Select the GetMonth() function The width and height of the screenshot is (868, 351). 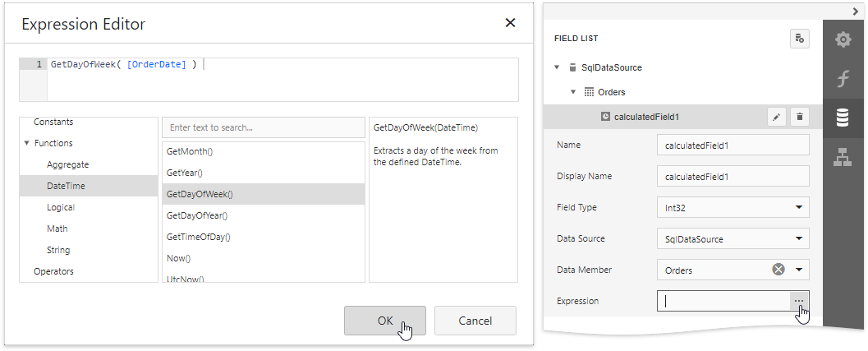click(190, 151)
